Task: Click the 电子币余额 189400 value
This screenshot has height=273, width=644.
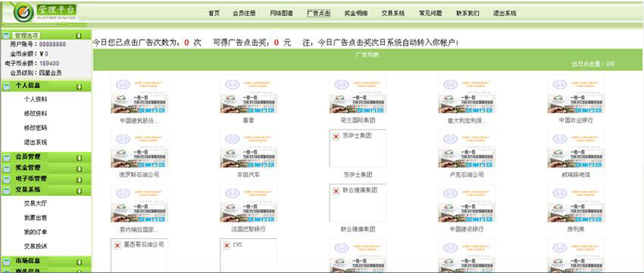Action: click(49, 63)
